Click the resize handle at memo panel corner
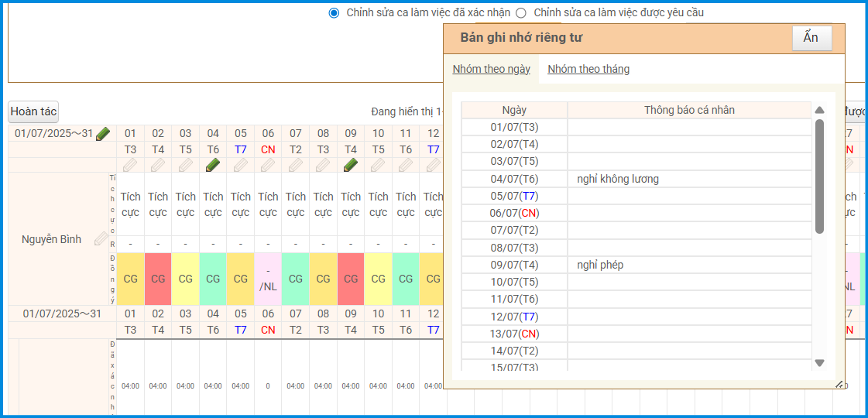The image size is (868, 418). (x=839, y=384)
